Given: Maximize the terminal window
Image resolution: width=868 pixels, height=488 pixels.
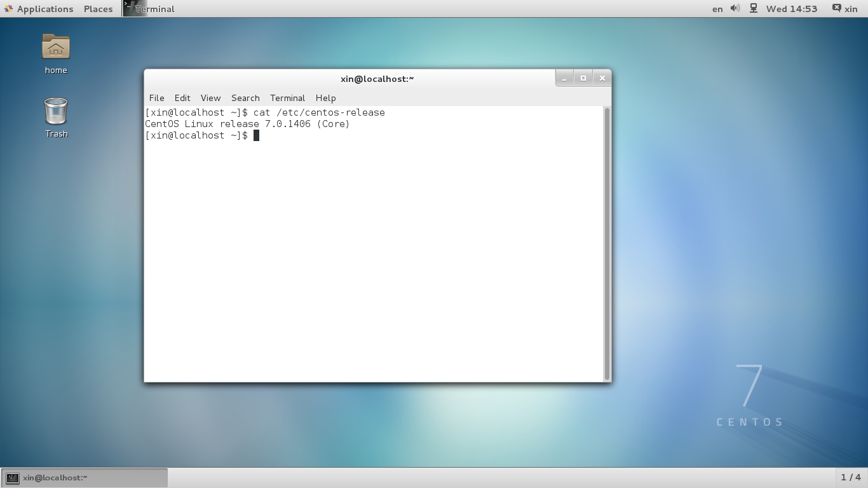Looking at the screenshot, I should pos(583,78).
